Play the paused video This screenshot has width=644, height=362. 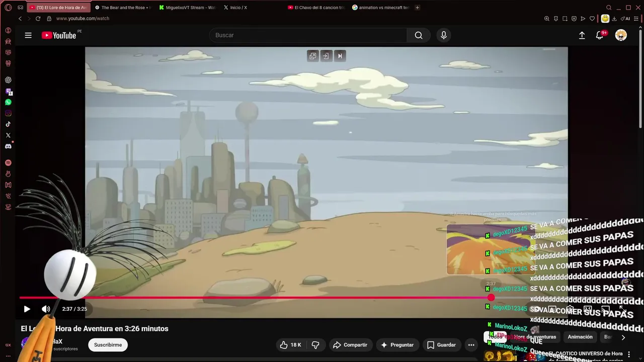click(27, 309)
